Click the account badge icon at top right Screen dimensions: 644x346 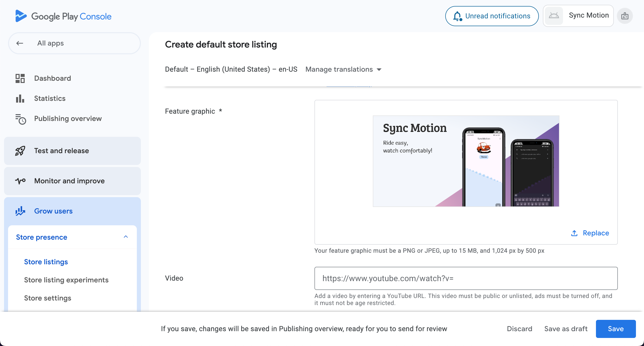point(625,16)
